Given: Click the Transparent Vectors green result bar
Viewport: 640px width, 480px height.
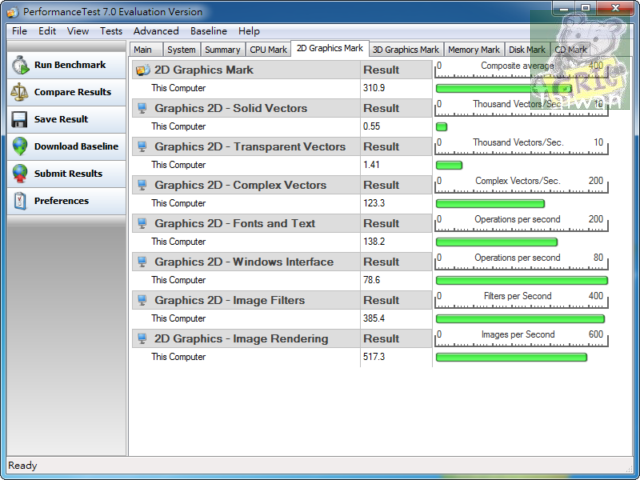Looking at the screenshot, I should coord(449,165).
